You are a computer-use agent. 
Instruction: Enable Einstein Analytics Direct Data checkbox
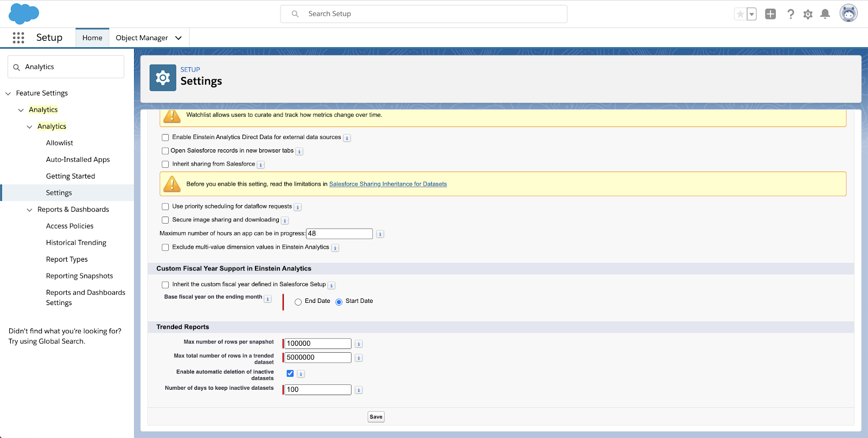pyautogui.click(x=165, y=137)
